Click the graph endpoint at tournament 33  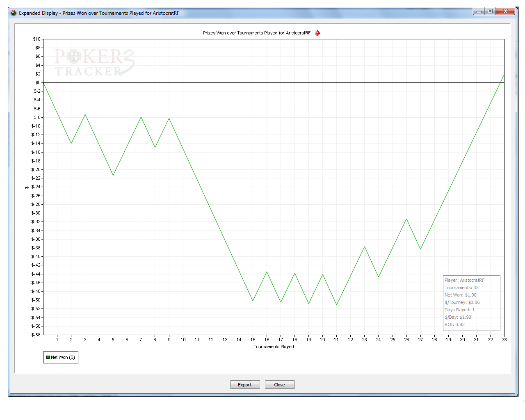pos(504,75)
